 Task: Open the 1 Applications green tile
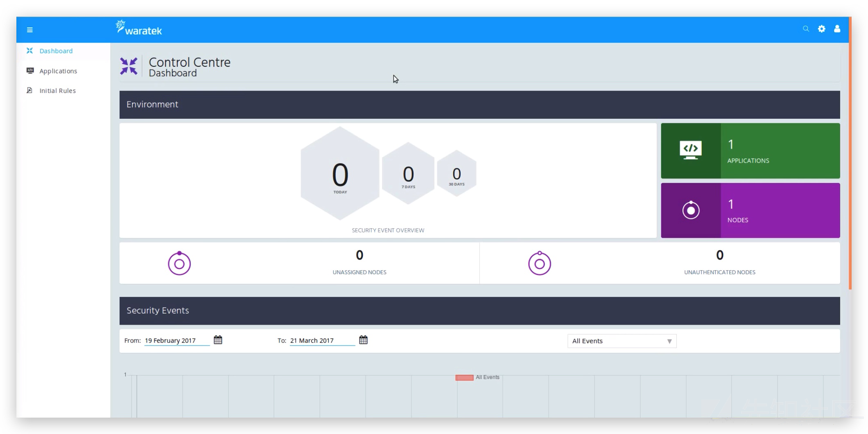click(x=750, y=151)
